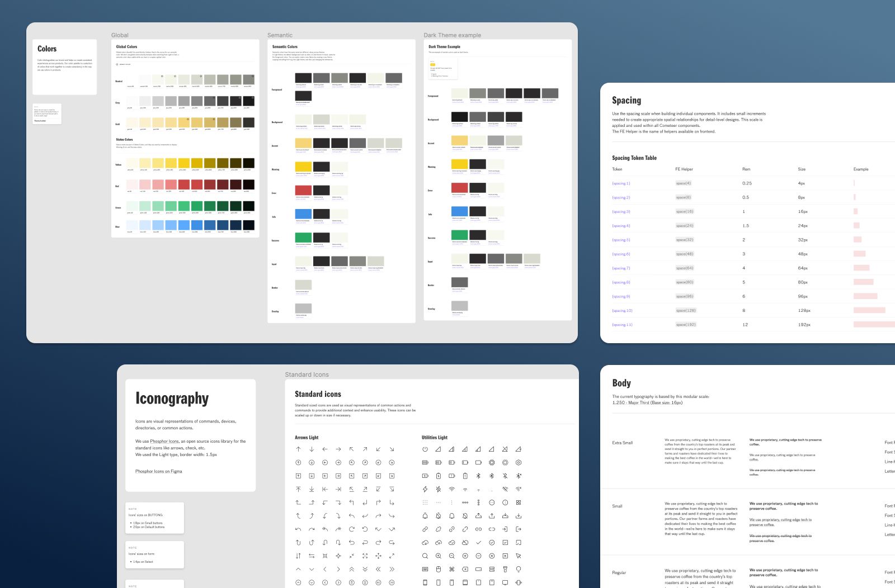The image size is (895, 588).
Task: Click the power icon in Utilities Light
Action: [425, 449]
